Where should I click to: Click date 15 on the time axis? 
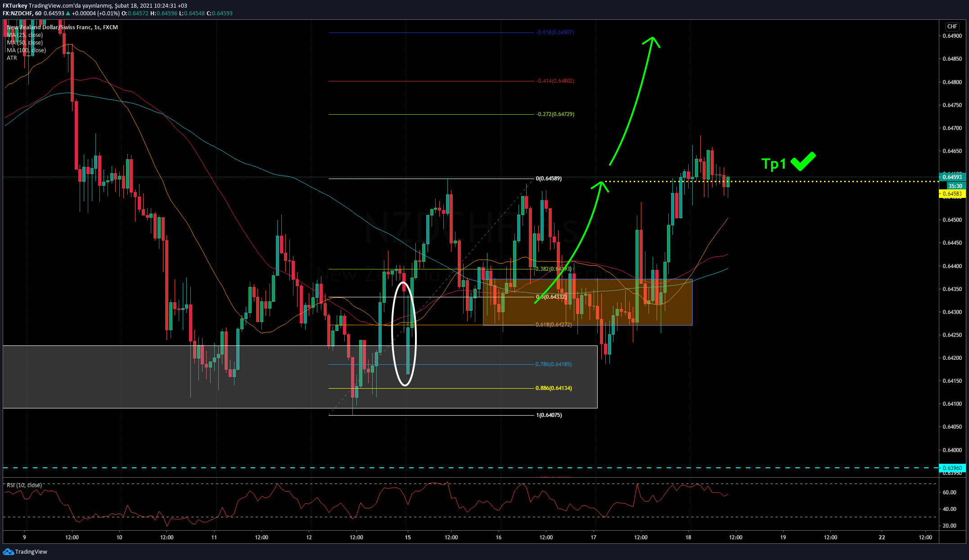tap(408, 537)
